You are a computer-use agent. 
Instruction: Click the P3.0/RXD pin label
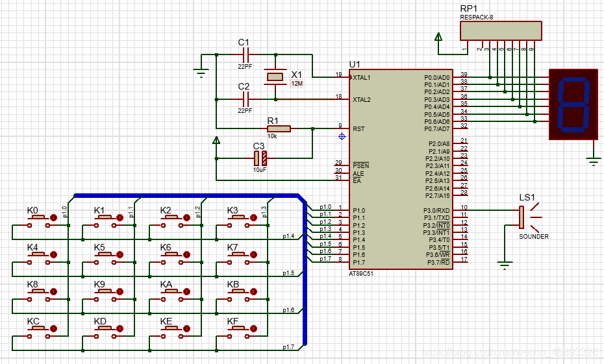click(x=436, y=210)
